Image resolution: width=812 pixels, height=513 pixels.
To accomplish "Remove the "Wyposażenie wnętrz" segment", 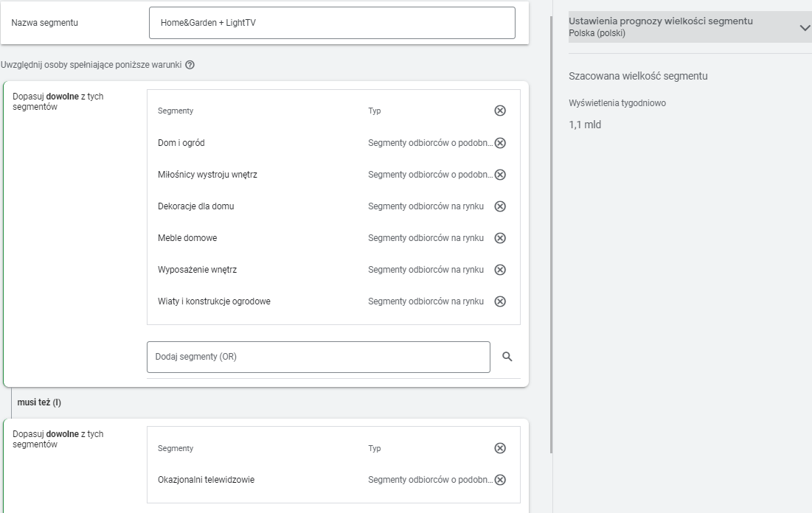I will coord(500,270).
